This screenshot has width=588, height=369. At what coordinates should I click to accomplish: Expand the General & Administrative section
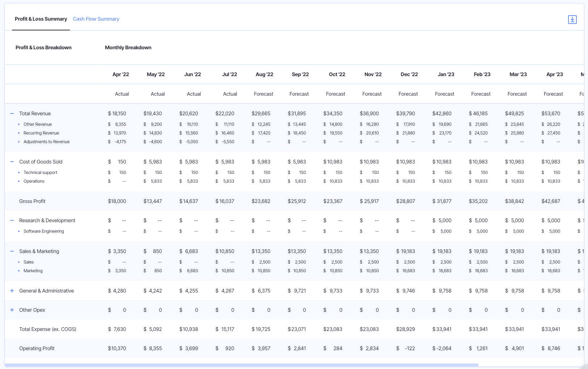[x=11, y=290]
